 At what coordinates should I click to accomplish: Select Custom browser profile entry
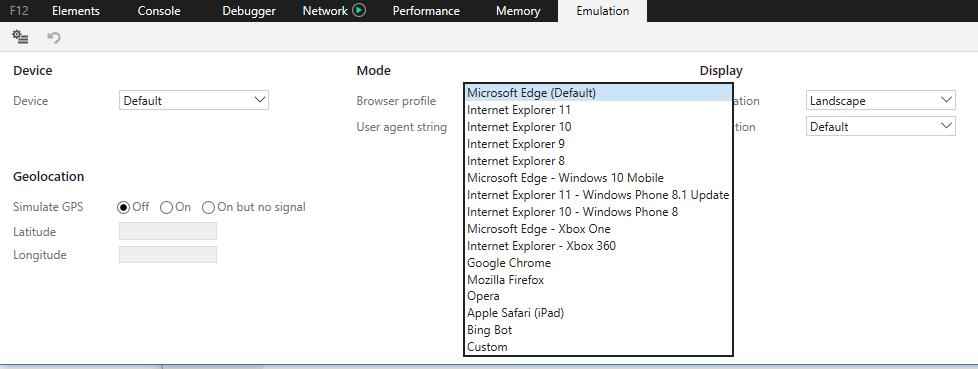click(x=598, y=347)
